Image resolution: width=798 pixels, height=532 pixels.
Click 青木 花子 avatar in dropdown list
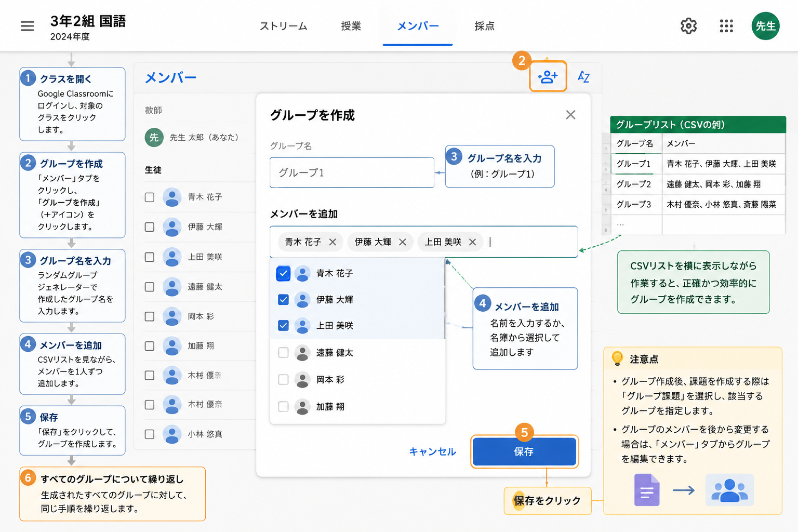pyautogui.click(x=302, y=273)
